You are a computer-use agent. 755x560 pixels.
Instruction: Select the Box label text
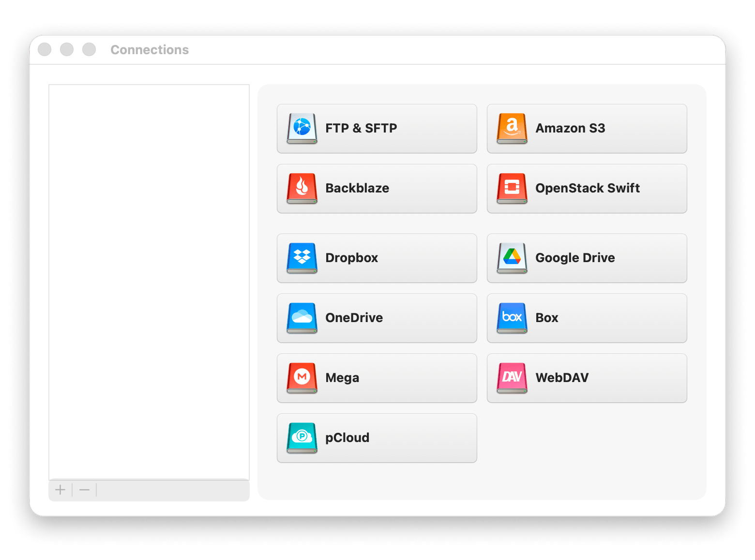(547, 318)
